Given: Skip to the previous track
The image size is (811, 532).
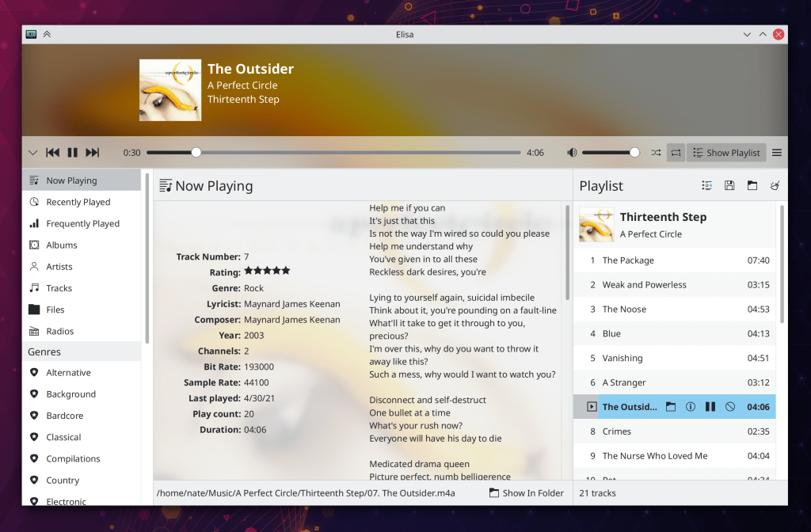Looking at the screenshot, I should 53,153.
